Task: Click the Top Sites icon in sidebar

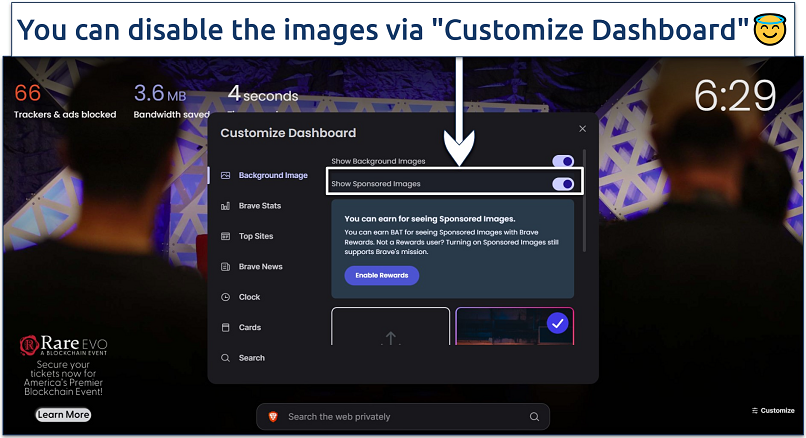Action: point(226,237)
